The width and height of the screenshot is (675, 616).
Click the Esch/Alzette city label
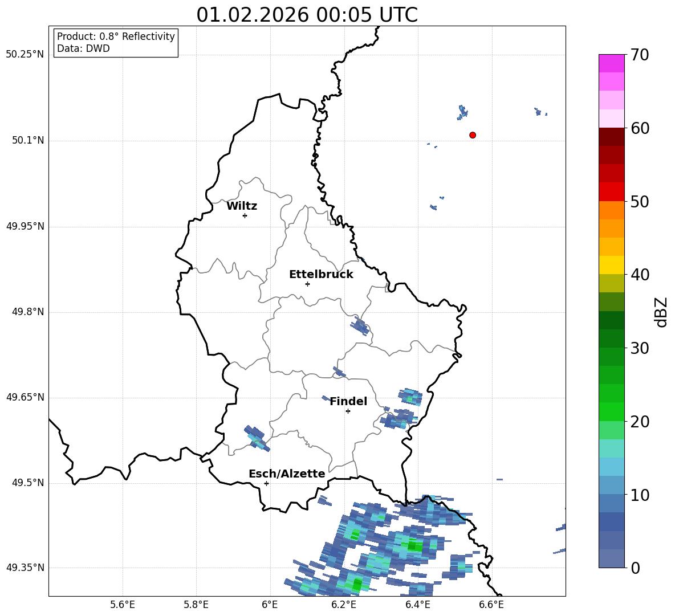coord(287,474)
